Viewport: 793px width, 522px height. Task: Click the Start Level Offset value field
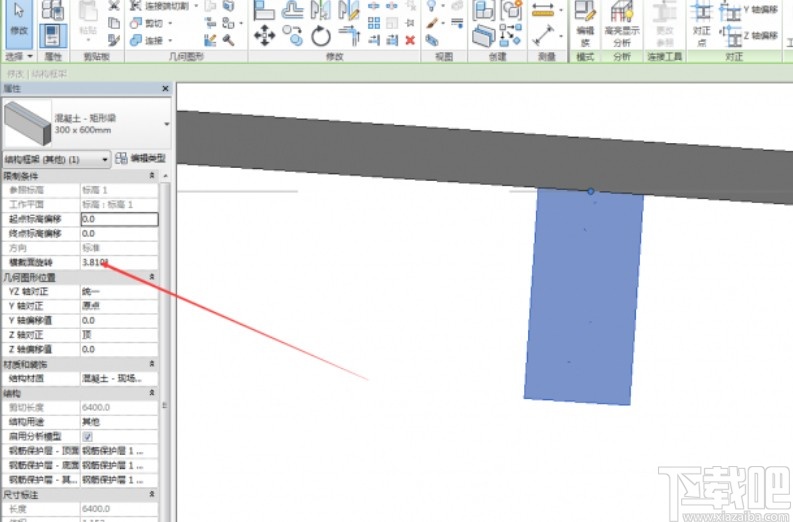[119, 219]
